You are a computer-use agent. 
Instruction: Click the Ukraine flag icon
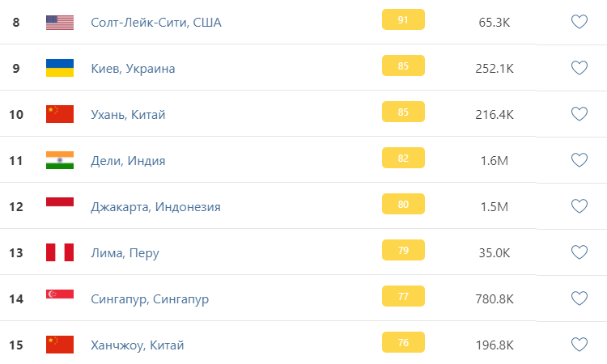[x=60, y=68]
